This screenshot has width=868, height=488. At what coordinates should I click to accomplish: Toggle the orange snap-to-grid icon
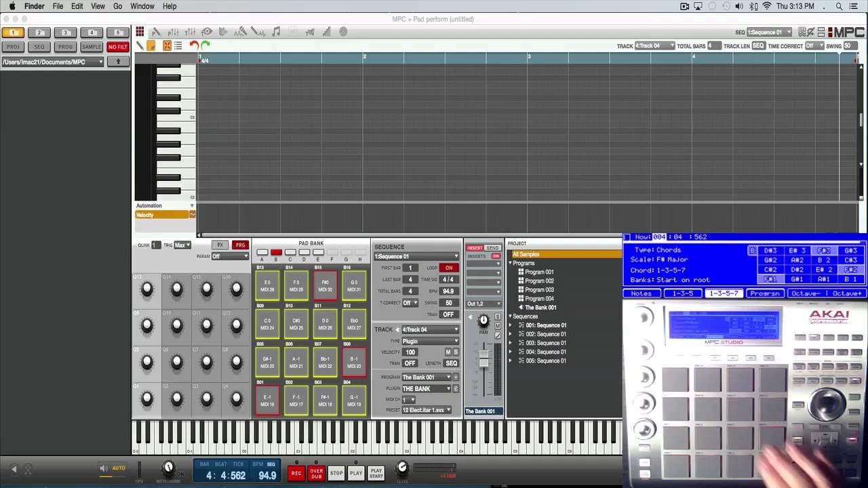pyautogui.click(x=167, y=45)
